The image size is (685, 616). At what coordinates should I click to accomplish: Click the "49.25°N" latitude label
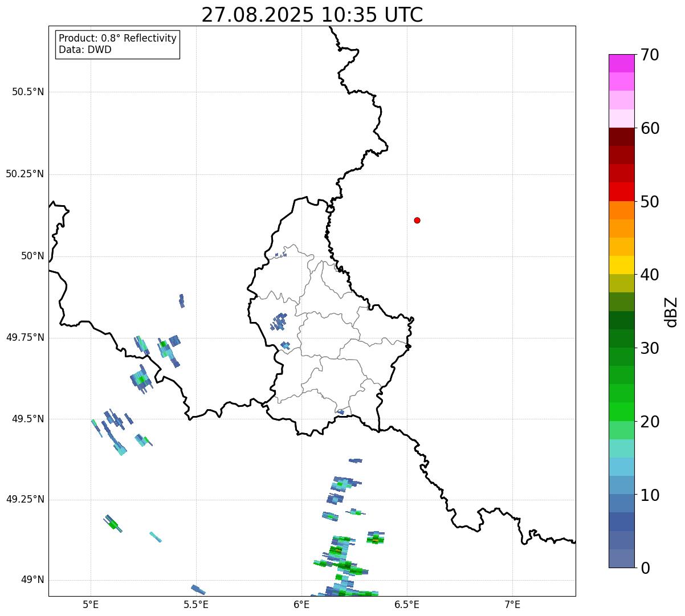point(25,499)
